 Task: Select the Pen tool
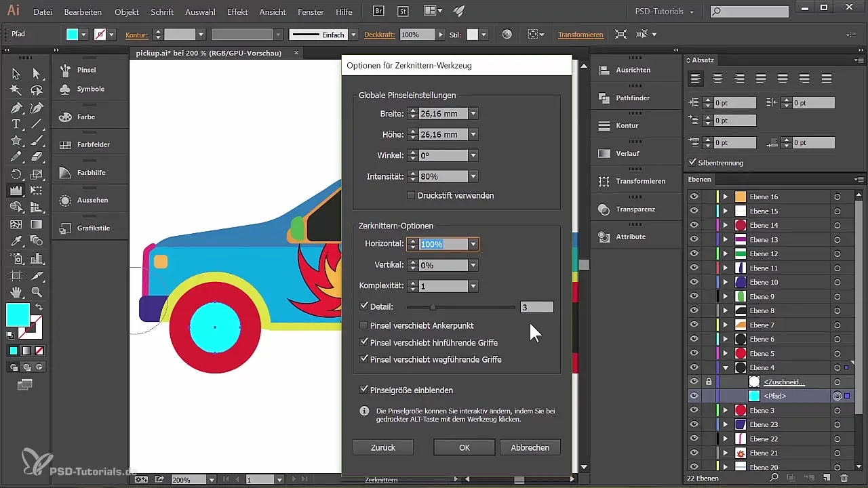(16, 108)
